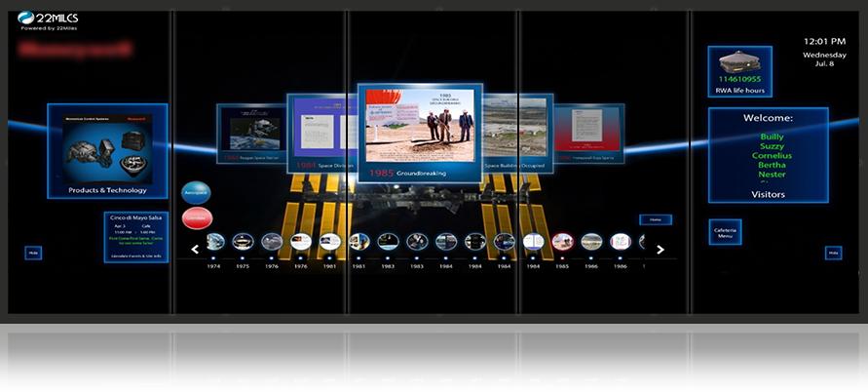Viewport: 868px width, 392px height.
Task: Click the visitor name Builly
Action: pyautogui.click(x=772, y=137)
